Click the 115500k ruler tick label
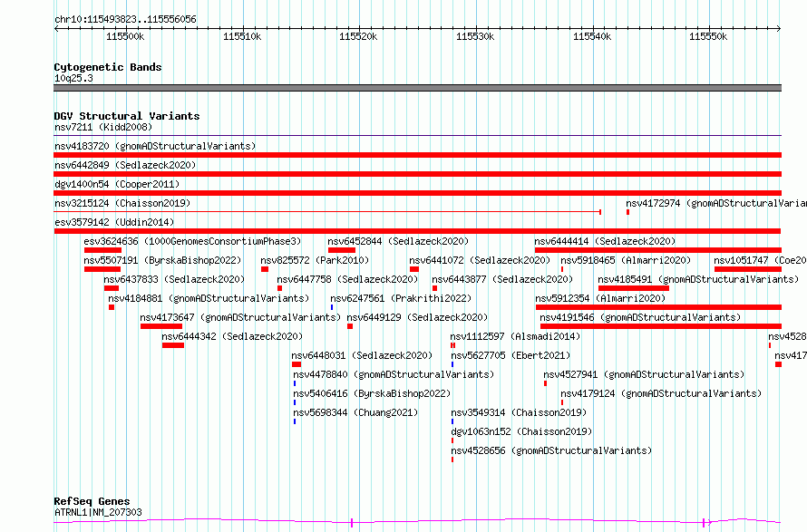This screenshot has height=532, width=807. point(125,36)
